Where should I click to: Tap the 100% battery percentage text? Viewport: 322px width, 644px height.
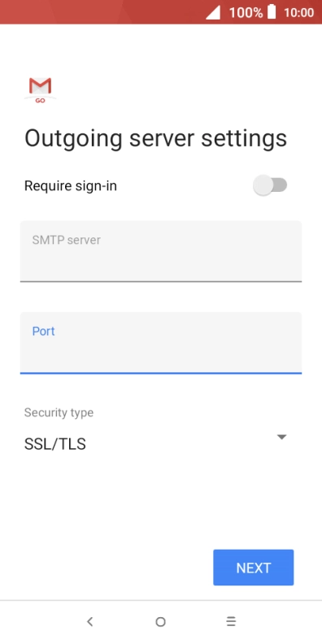(246, 13)
